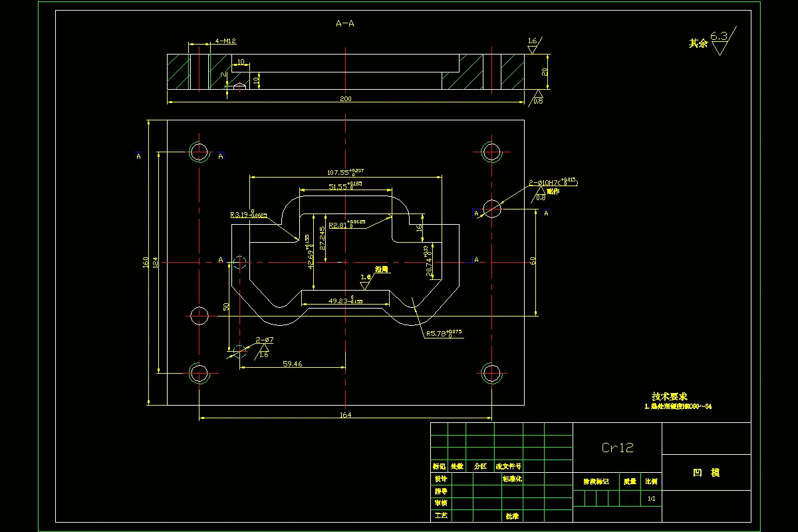Pick the 160 overall height dimension
This screenshot has width=798, height=532.
pos(146,263)
